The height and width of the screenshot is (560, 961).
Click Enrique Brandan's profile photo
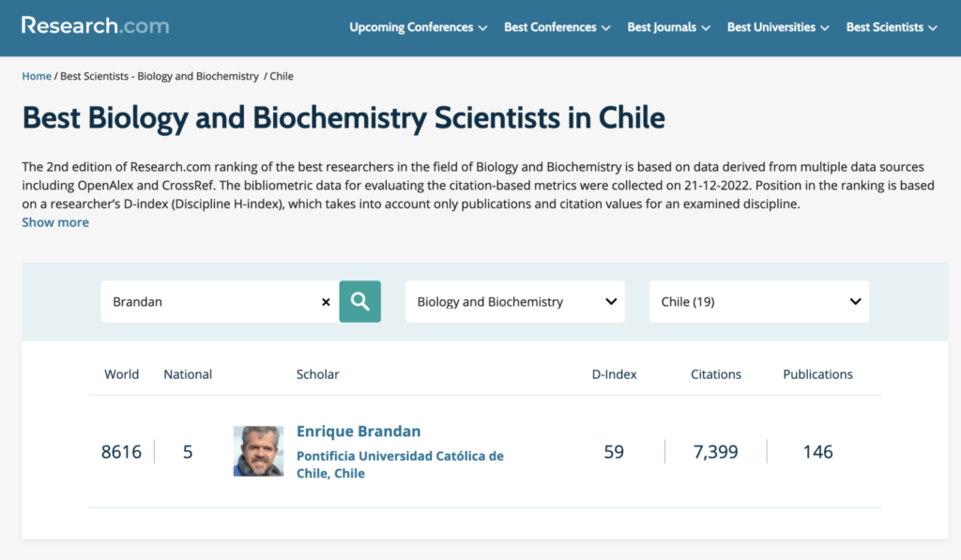[258, 451]
